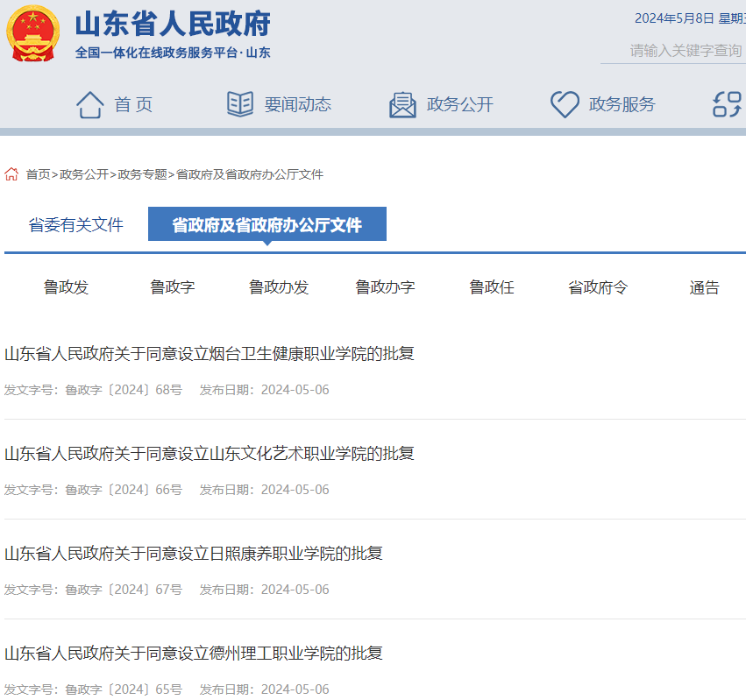Click the keyword search input field
The width and height of the screenshot is (746, 700).
[x=685, y=50]
